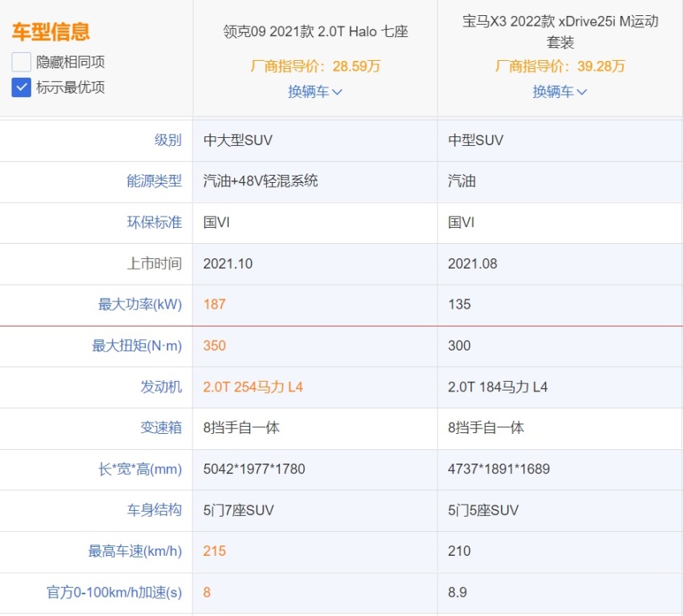Open the 变速箱 parameter label
Image resolution: width=683 pixels, height=616 pixels.
point(161,428)
